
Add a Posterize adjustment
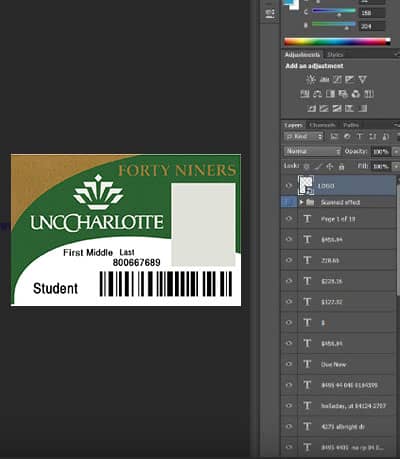pyautogui.click(x=324, y=108)
